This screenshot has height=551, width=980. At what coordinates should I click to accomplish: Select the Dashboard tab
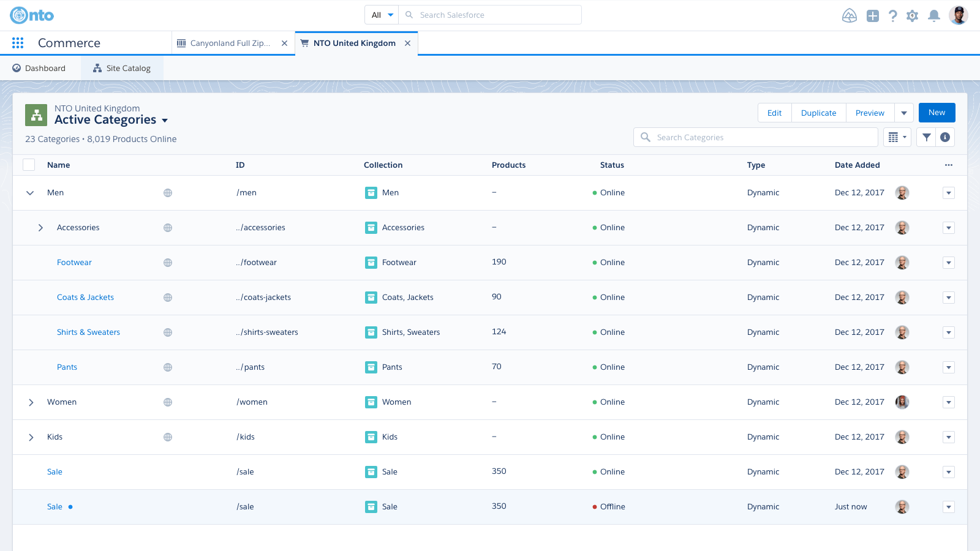click(x=39, y=68)
